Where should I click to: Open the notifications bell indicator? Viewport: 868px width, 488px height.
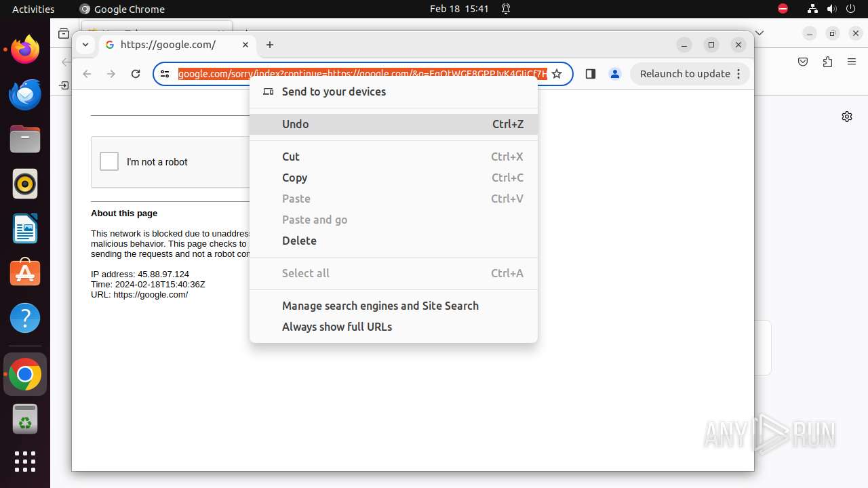pos(506,9)
